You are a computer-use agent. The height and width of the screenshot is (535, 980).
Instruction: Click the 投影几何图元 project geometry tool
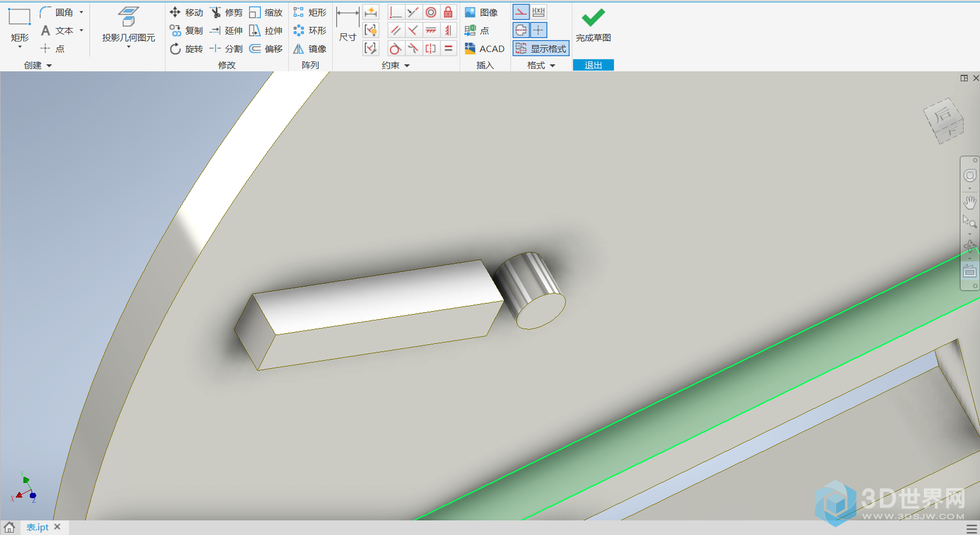(129, 25)
